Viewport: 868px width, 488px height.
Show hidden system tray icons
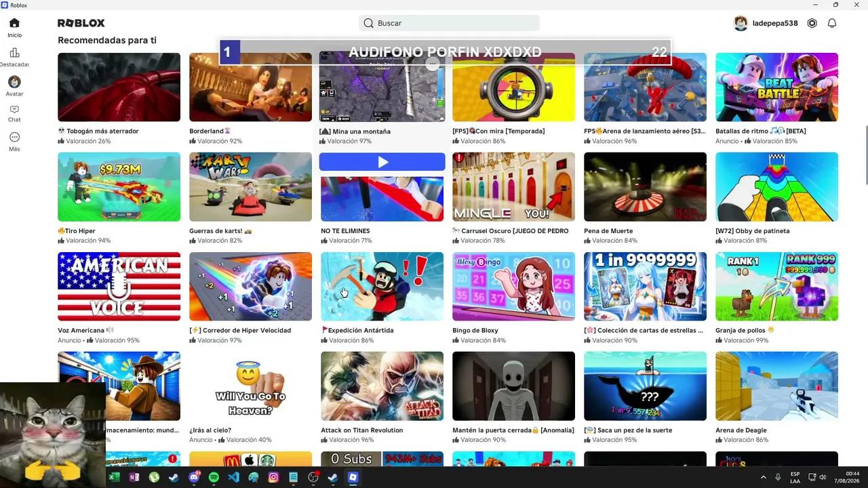(x=763, y=477)
